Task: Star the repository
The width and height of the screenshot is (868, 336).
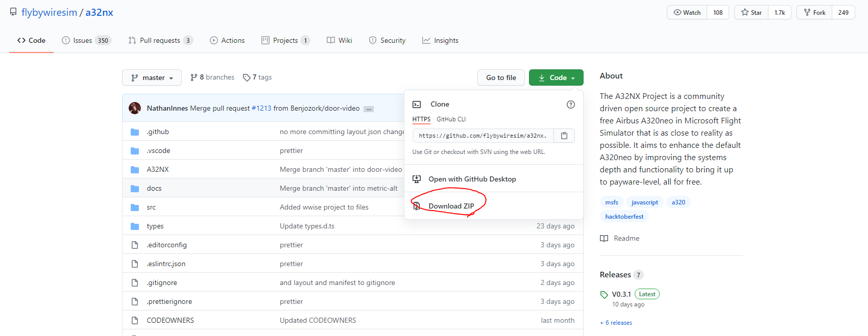Action: pyautogui.click(x=752, y=12)
